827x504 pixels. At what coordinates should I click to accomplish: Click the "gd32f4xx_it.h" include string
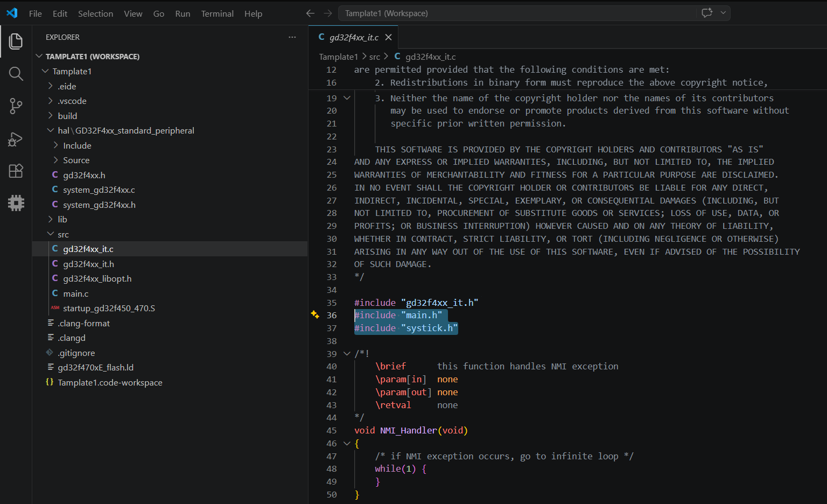pos(439,303)
